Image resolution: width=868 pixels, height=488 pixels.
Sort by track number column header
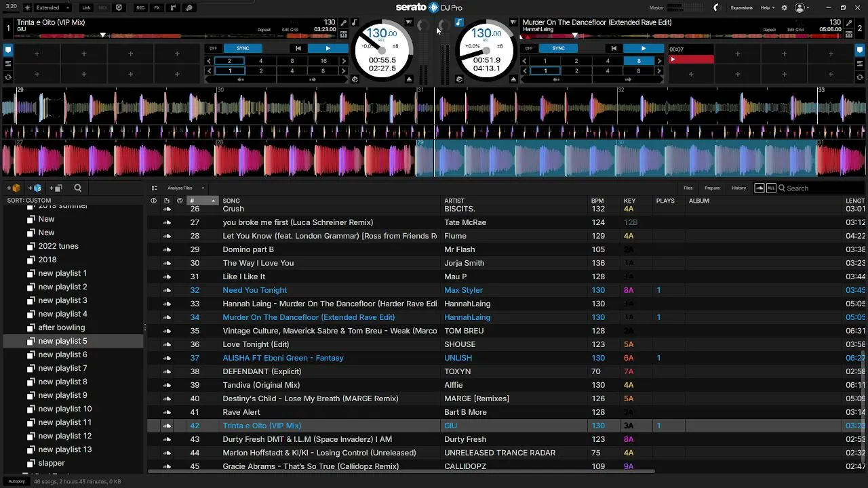pyautogui.click(x=202, y=201)
